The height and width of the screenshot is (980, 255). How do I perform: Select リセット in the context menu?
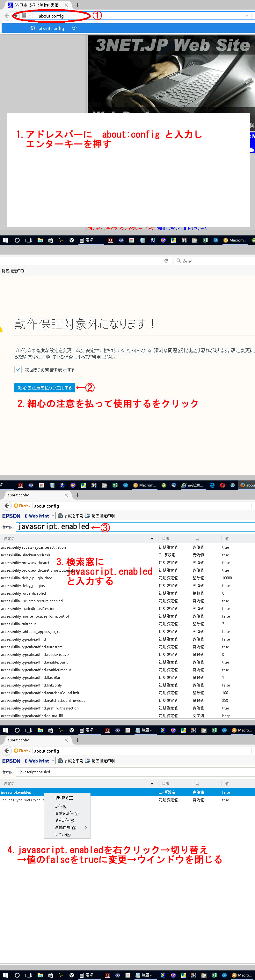pos(63,834)
